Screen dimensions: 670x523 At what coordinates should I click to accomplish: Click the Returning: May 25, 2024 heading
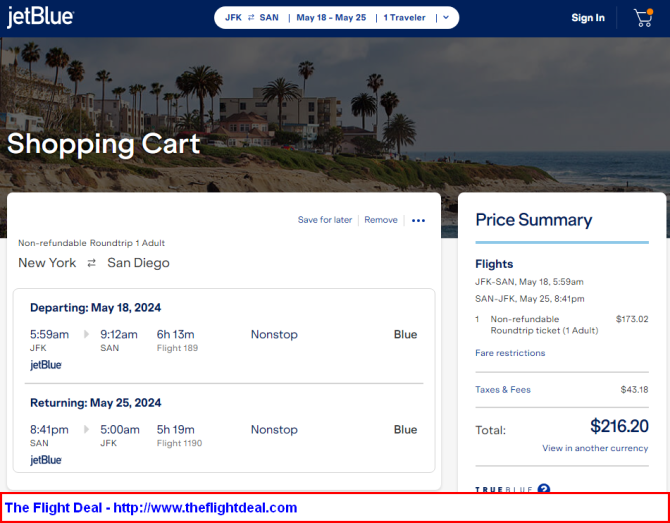95,403
